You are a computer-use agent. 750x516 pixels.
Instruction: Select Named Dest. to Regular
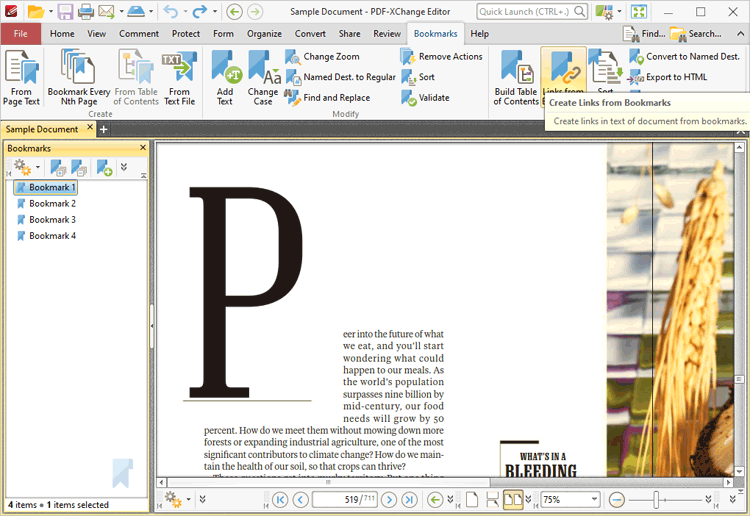pos(341,77)
